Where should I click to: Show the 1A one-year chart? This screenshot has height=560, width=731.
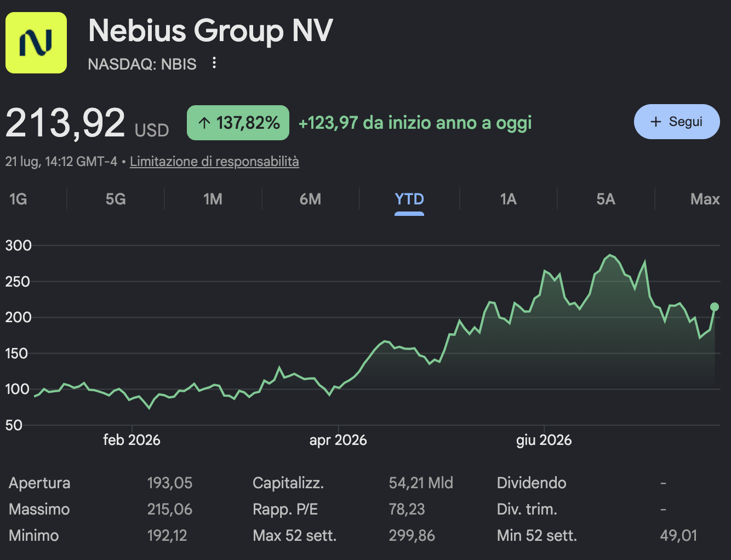coord(508,199)
